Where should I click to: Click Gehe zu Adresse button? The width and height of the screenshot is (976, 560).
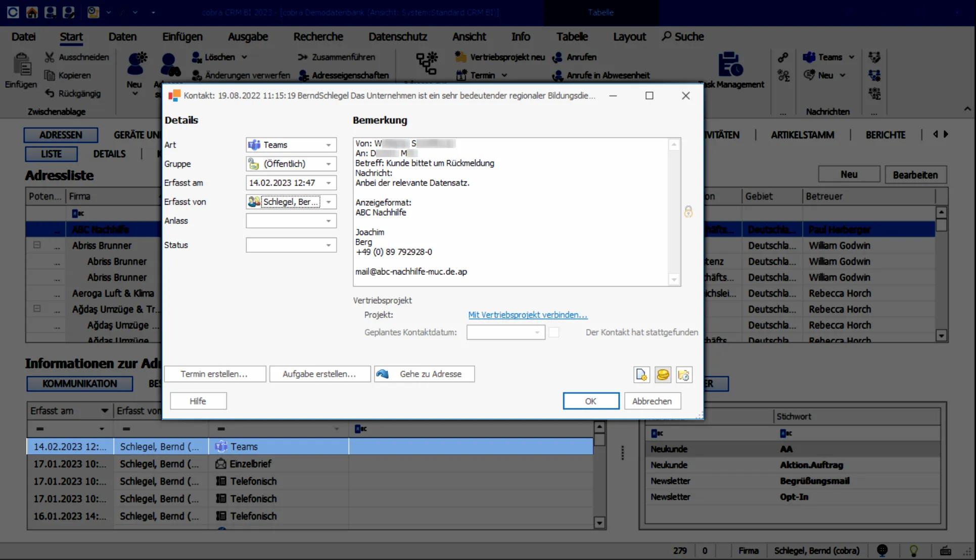425,374
